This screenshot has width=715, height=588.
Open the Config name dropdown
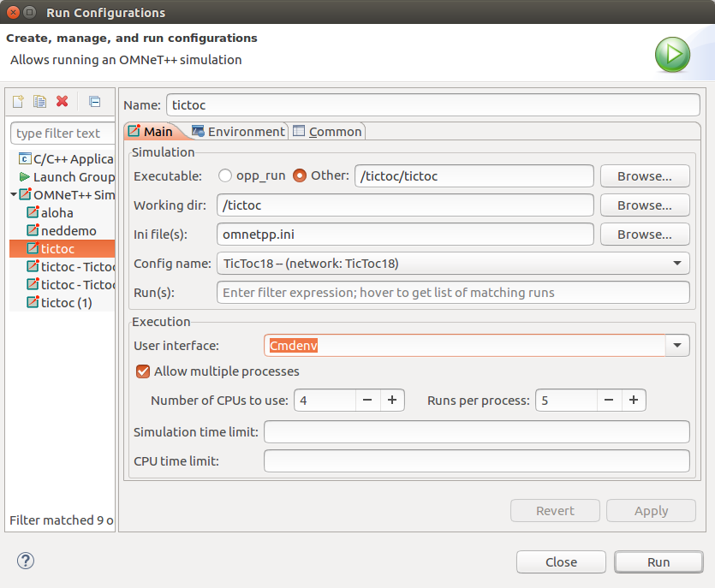(453, 264)
